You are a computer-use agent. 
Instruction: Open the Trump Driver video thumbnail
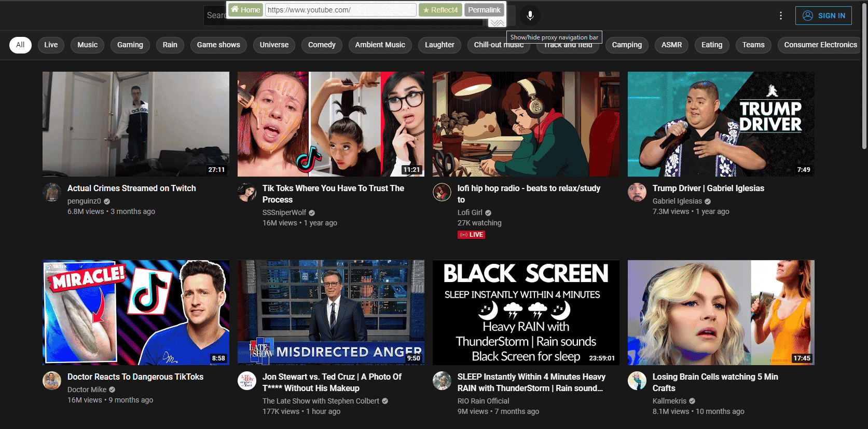[721, 124]
